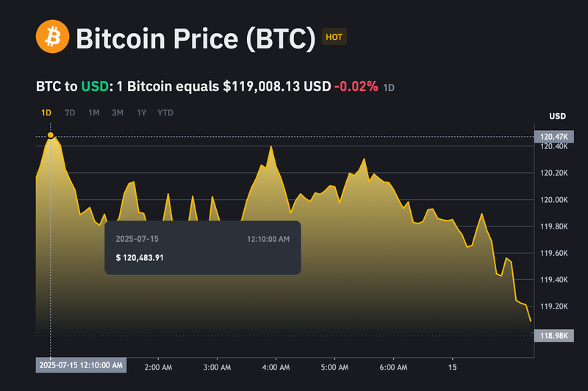Click the green USD currency link
Image resolution: width=588 pixels, height=391 pixels.
93,86
